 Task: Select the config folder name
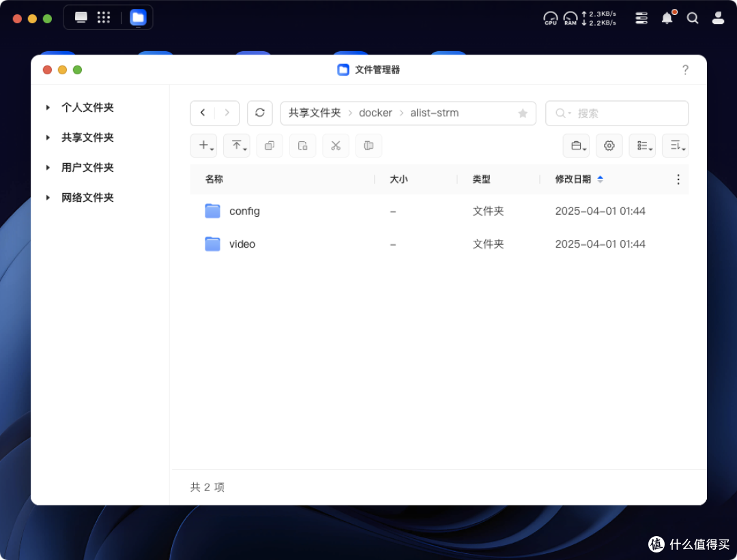point(244,211)
